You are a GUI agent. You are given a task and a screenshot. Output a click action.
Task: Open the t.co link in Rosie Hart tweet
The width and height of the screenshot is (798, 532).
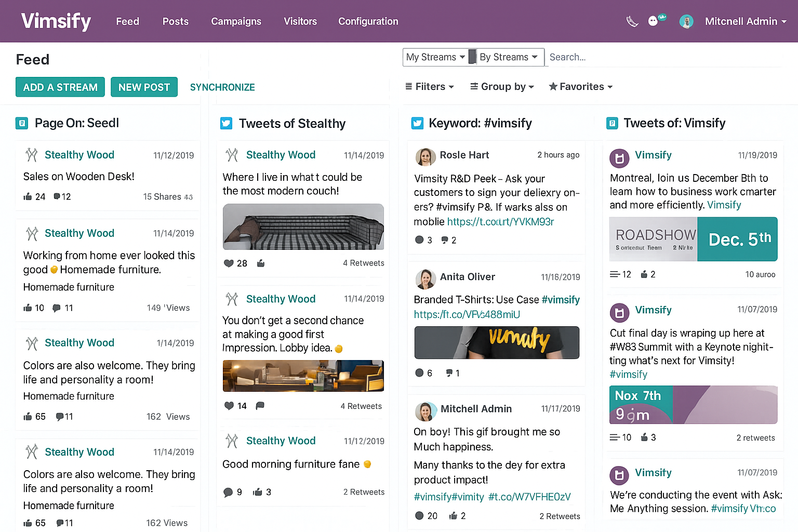(x=500, y=222)
